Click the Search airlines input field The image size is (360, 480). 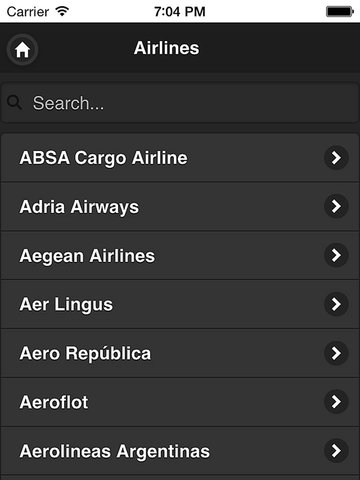point(180,103)
